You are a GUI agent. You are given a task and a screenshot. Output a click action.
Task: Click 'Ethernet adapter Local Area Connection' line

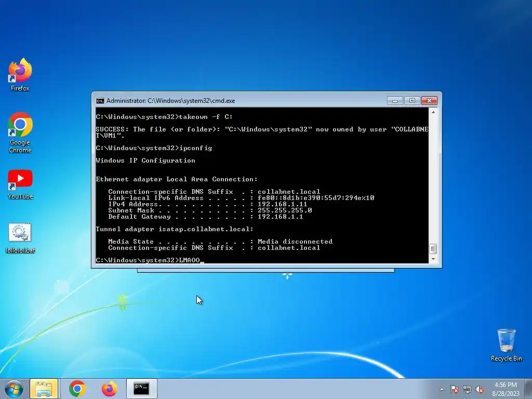[x=177, y=179]
